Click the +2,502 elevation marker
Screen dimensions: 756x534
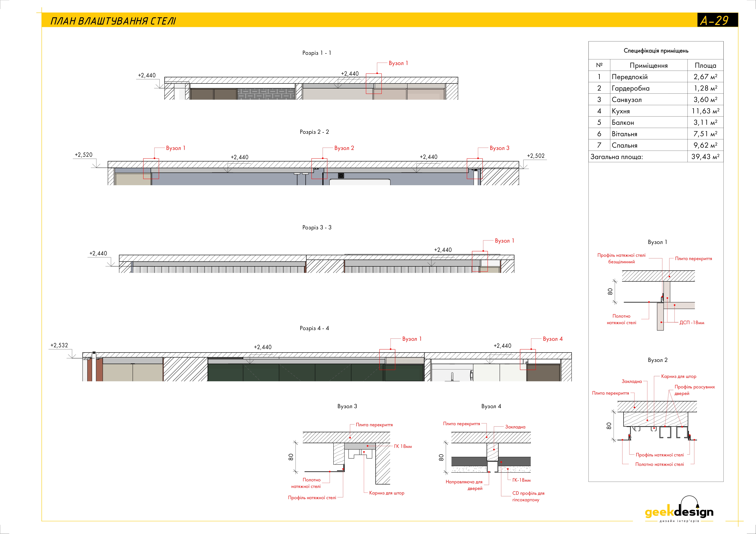(536, 156)
